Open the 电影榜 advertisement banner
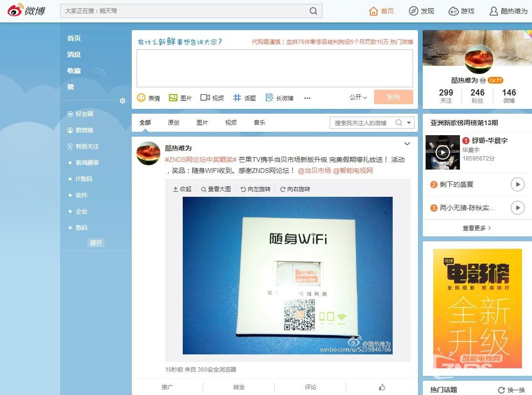This screenshot has width=532, height=395. tap(478, 309)
